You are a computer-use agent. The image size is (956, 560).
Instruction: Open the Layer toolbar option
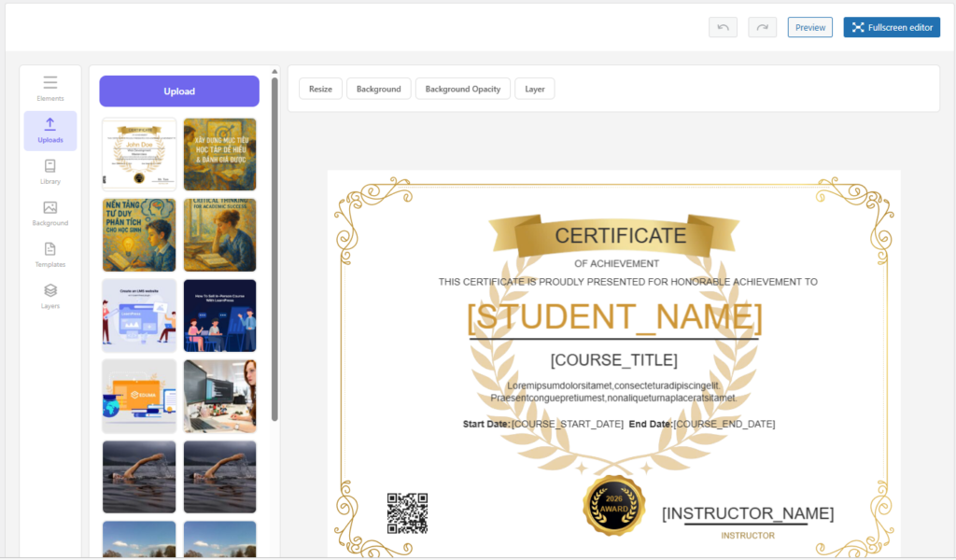534,89
